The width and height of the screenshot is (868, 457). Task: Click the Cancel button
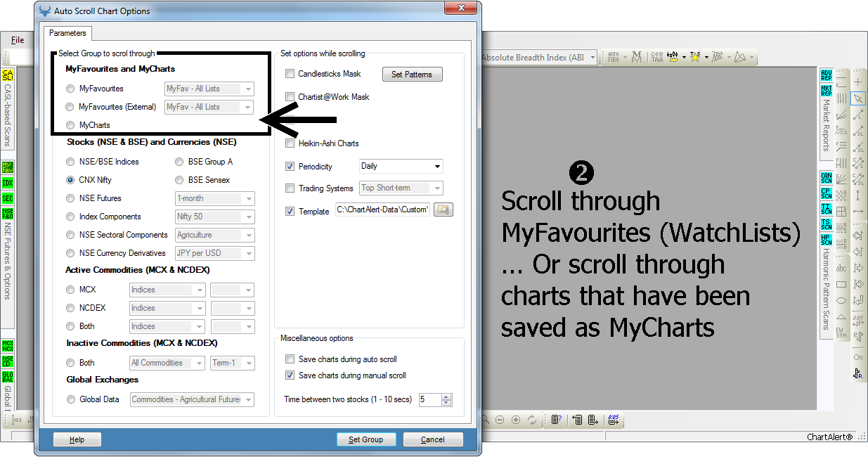434,439
